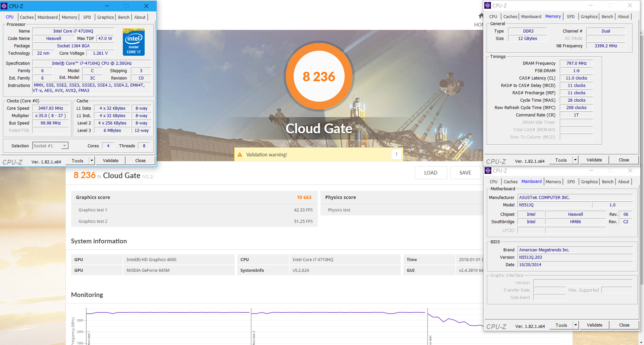Screen dimensions: 644x345
Task: Expand the Tools dropdown arrow in the Memory CPU-Z window
Action: [575, 160]
